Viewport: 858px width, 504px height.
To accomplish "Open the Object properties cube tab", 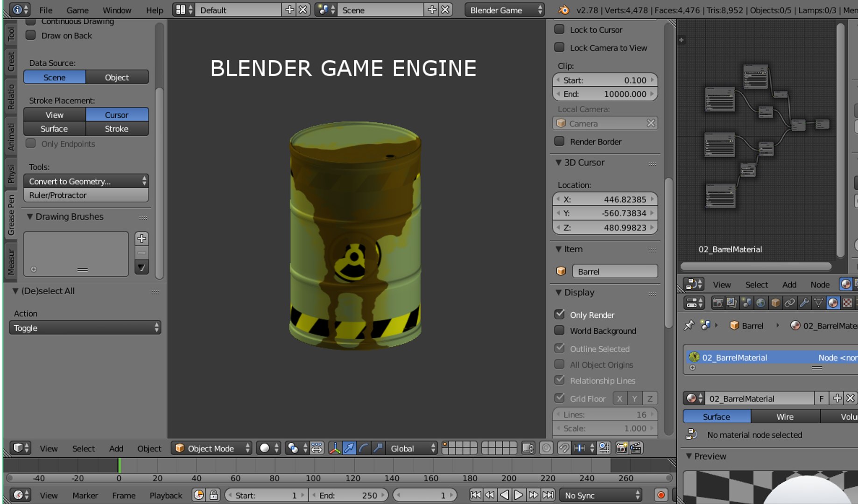I will tap(775, 303).
